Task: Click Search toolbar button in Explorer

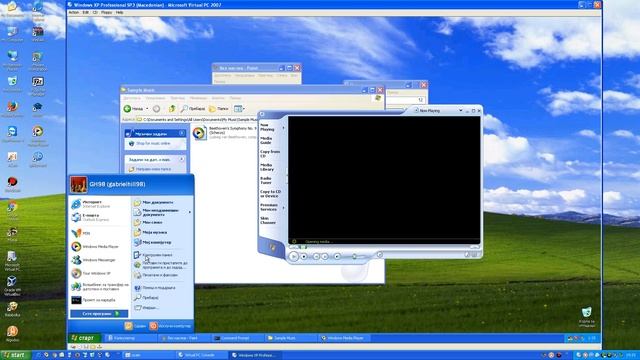Action: click(x=193, y=109)
